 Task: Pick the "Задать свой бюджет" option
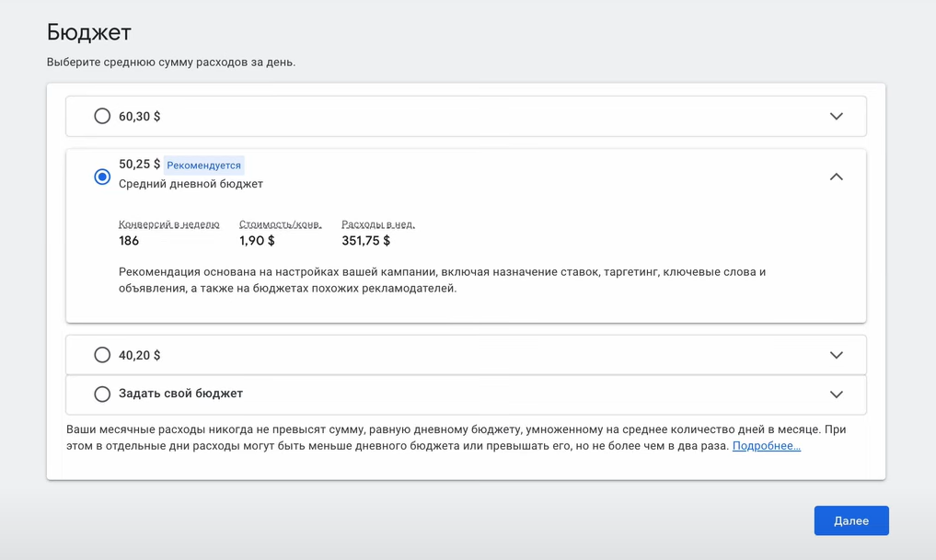point(101,394)
